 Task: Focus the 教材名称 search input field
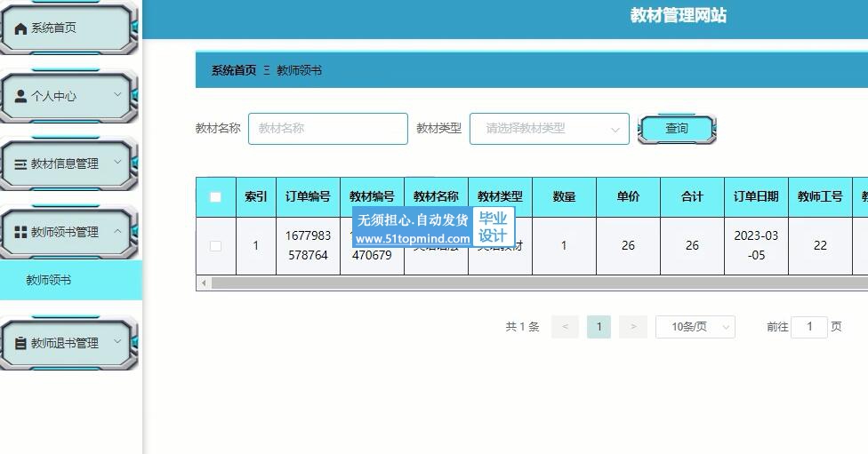327,129
